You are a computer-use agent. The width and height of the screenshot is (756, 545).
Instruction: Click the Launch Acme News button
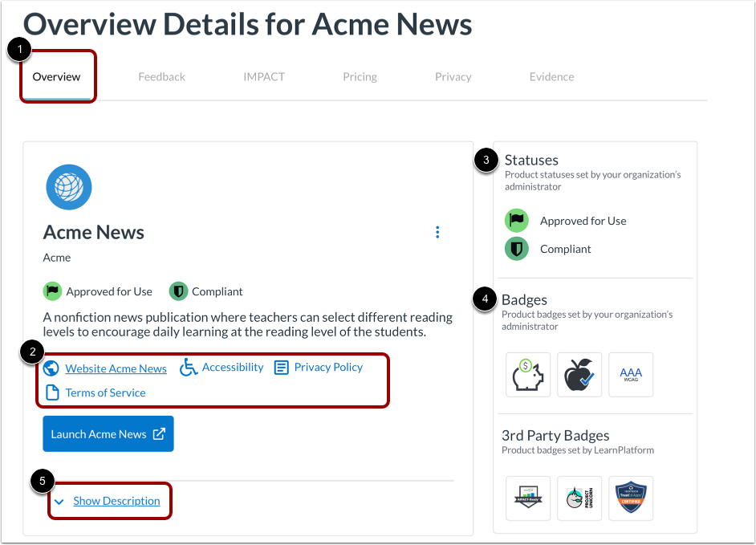pos(108,433)
